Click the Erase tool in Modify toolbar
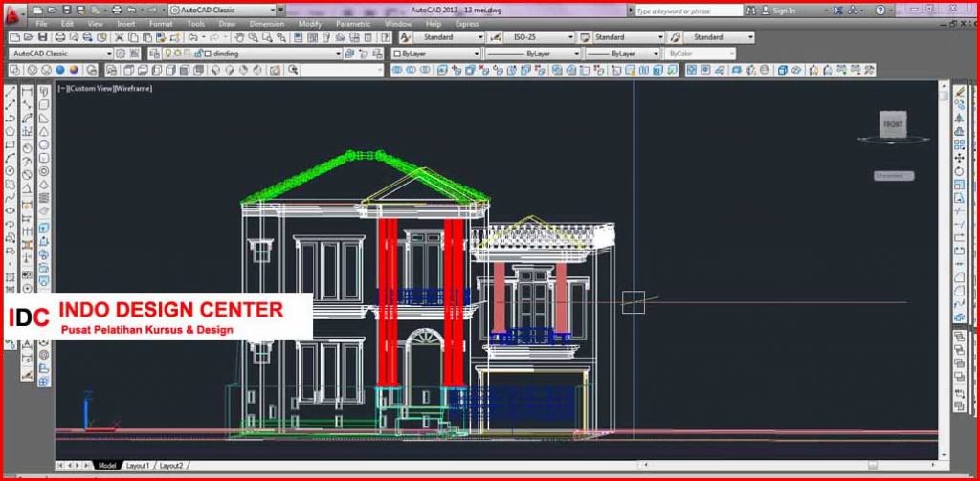 point(960,92)
